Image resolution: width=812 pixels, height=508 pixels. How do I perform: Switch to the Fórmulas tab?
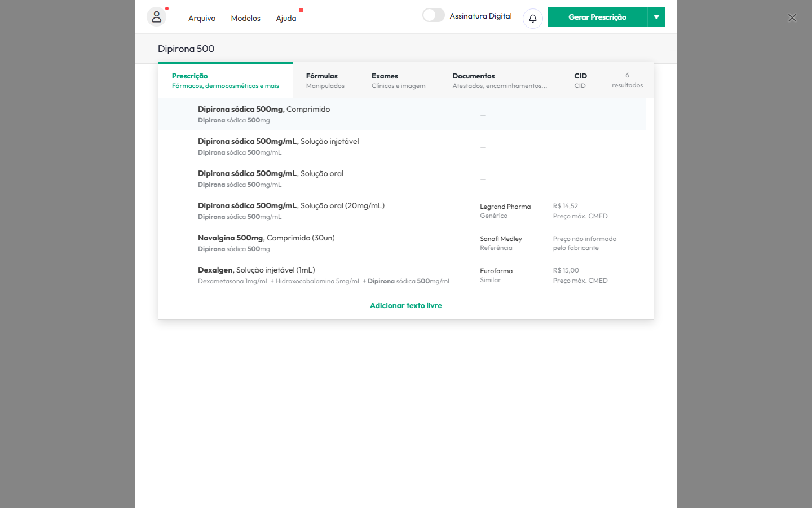[325, 81]
